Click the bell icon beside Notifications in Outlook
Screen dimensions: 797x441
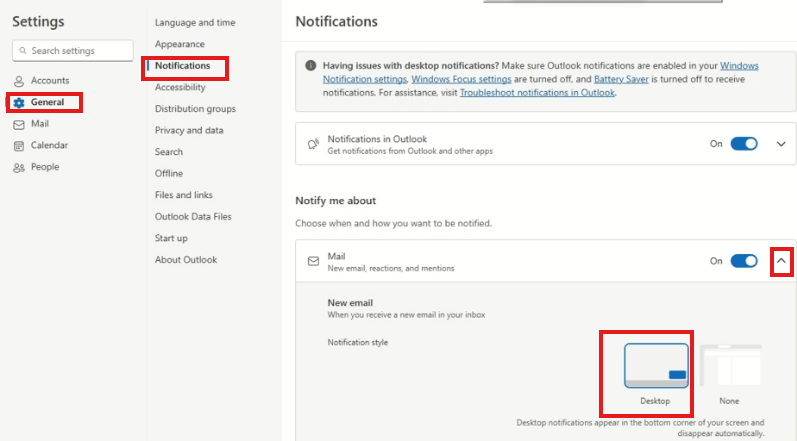pos(313,144)
